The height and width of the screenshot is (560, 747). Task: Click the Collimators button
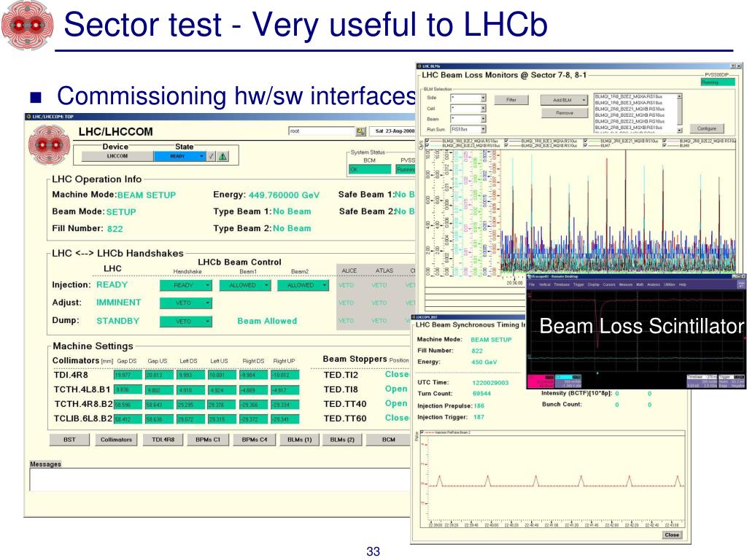[116, 440]
